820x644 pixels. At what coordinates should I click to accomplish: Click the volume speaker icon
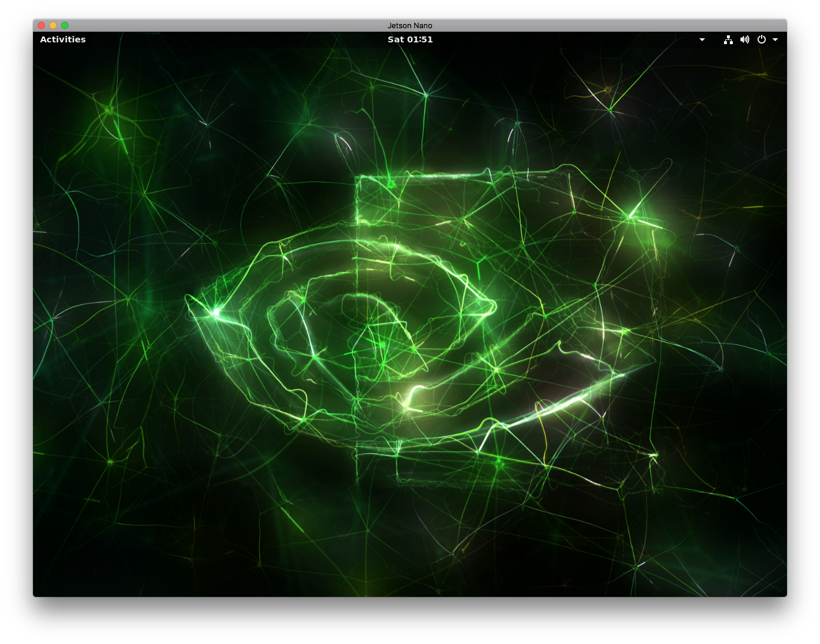pyautogui.click(x=745, y=39)
